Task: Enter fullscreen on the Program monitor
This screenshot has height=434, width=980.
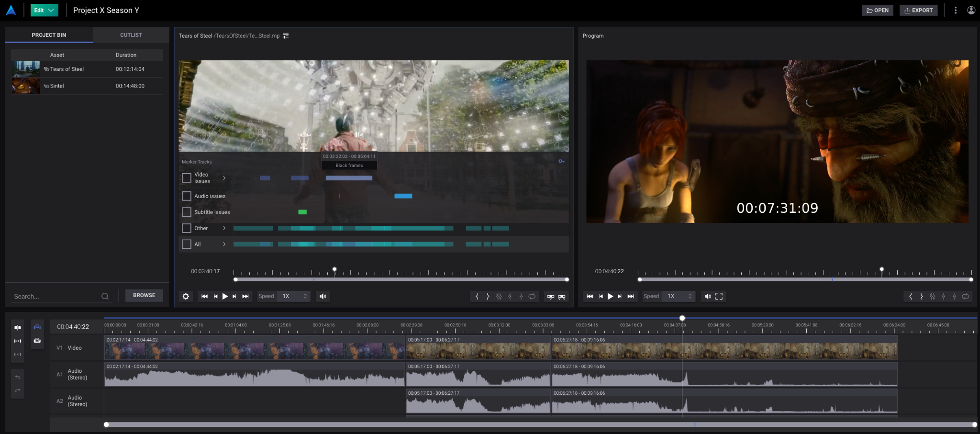Action: [x=720, y=296]
